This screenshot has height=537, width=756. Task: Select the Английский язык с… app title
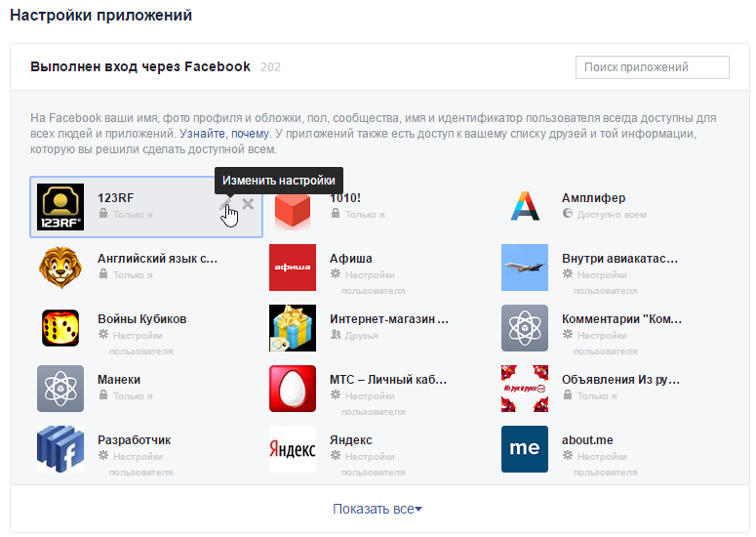pyautogui.click(x=158, y=259)
